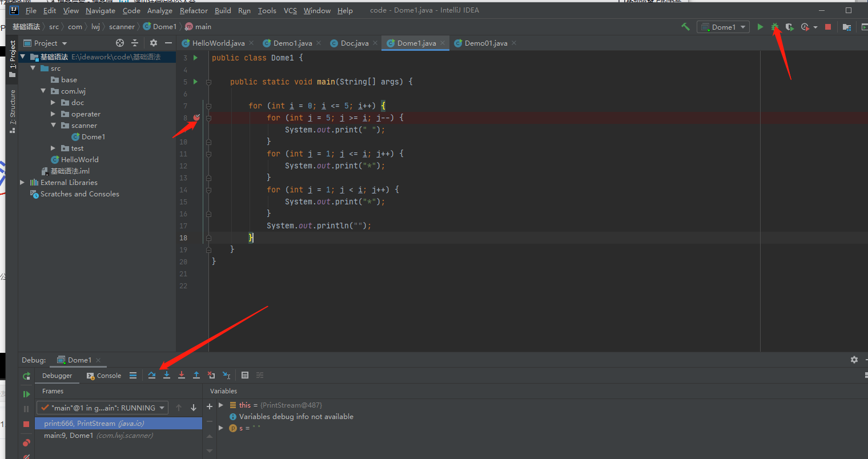This screenshot has height=459, width=868.
Task: Click the Step Into debugger icon
Action: (167, 375)
